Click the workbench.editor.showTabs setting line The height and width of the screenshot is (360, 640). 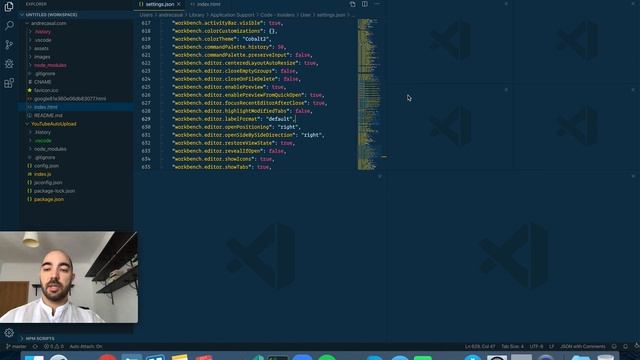(x=222, y=167)
